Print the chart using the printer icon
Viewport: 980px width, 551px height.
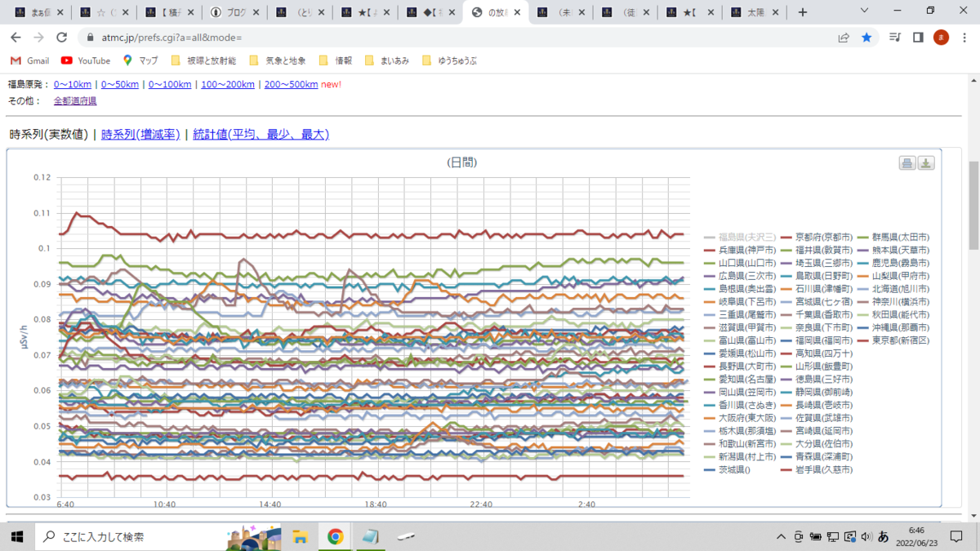coord(906,163)
